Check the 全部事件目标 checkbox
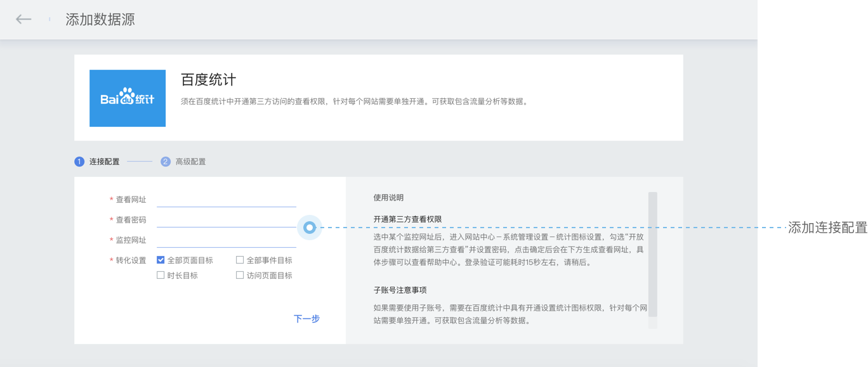The width and height of the screenshot is (868, 367). (x=240, y=260)
